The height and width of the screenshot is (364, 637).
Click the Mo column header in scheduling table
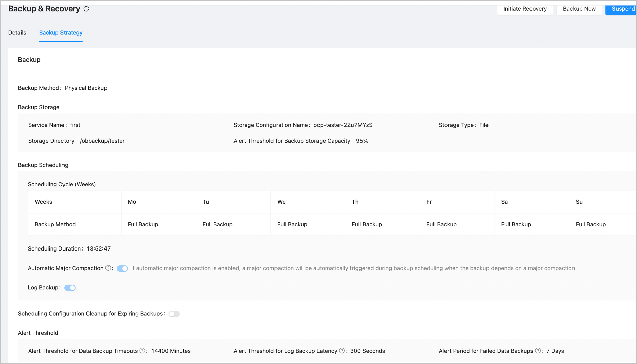click(x=132, y=202)
